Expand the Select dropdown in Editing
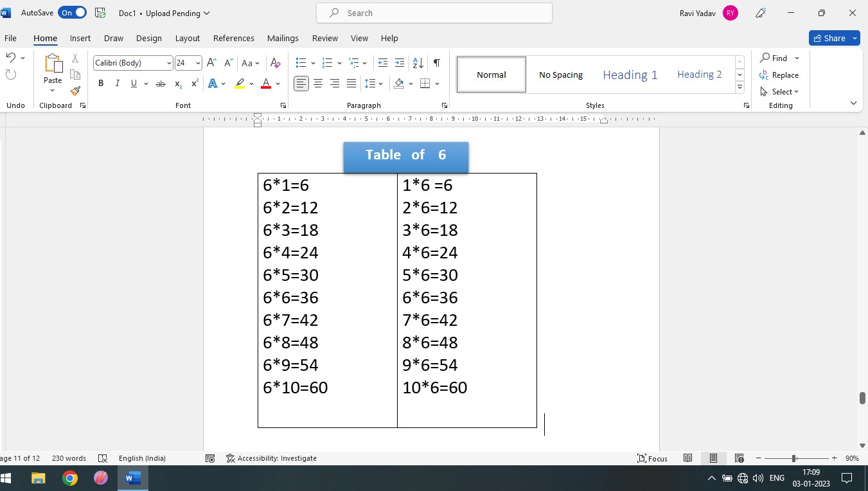The width and height of the screenshot is (868, 491). coord(784,92)
